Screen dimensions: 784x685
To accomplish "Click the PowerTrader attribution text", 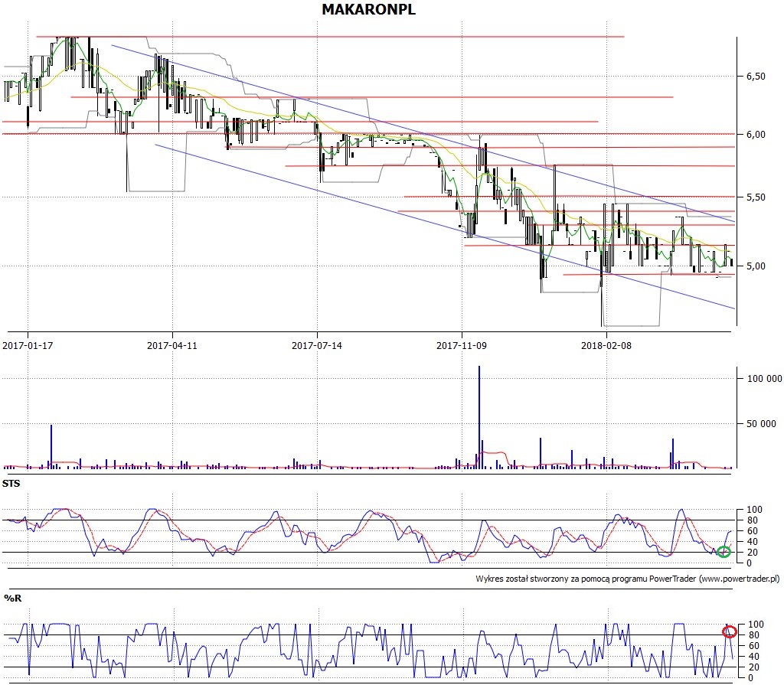I will pos(628,579).
